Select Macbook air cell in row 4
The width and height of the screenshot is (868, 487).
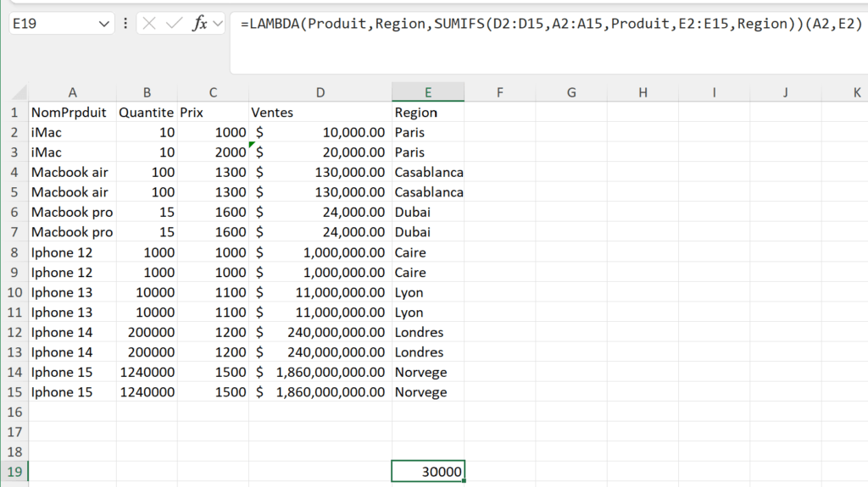click(x=73, y=172)
